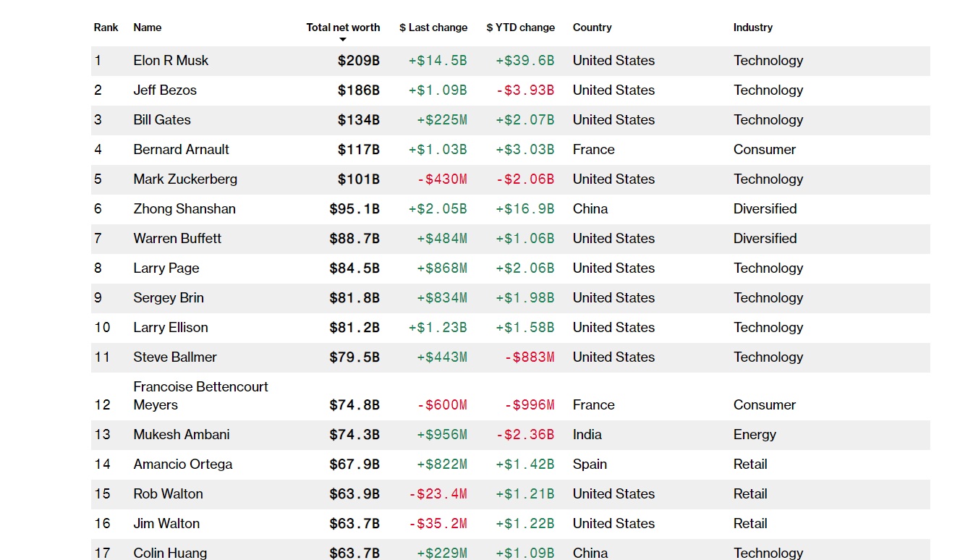The image size is (973, 560).
Task: Click on Mark Zuckerberg's name
Action: click(x=185, y=179)
